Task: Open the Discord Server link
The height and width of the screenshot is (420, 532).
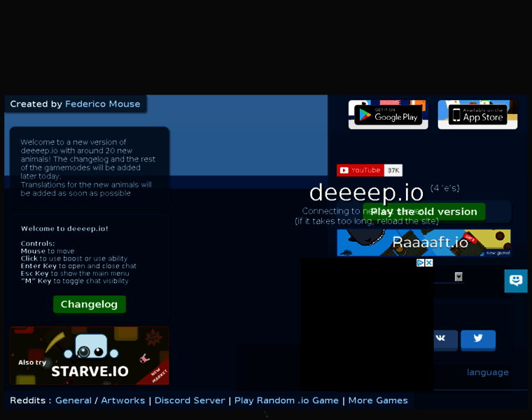Action: coord(190,400)
